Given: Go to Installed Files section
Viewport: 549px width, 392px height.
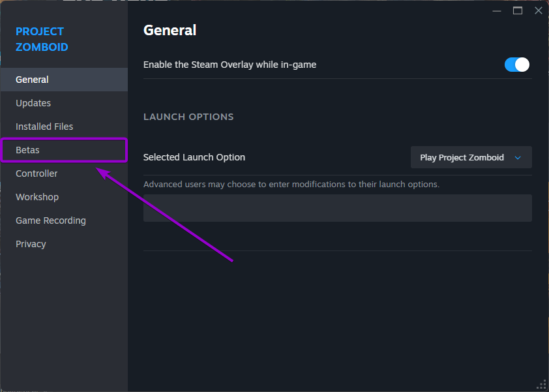Looking at the screenshot, I should (x=64, y=127).
